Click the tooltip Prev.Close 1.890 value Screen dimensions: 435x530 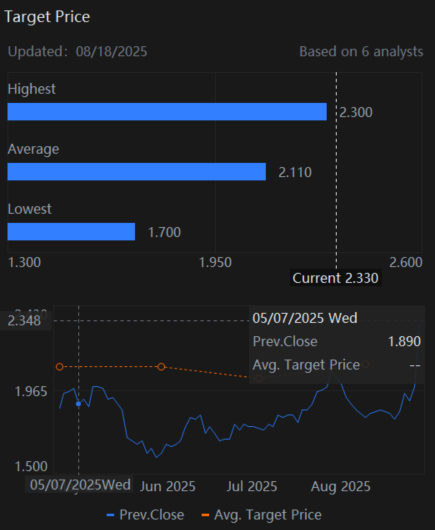pyautogui.click(x=404, y=341)
